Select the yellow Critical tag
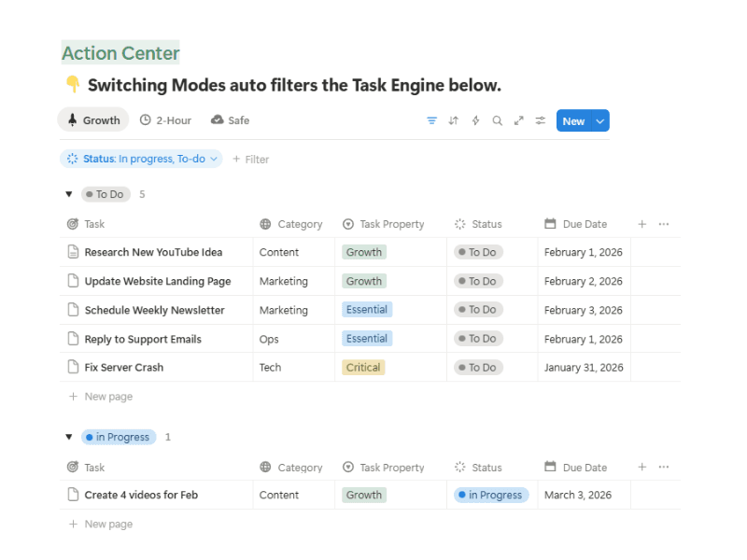 [x=363, y=367]
